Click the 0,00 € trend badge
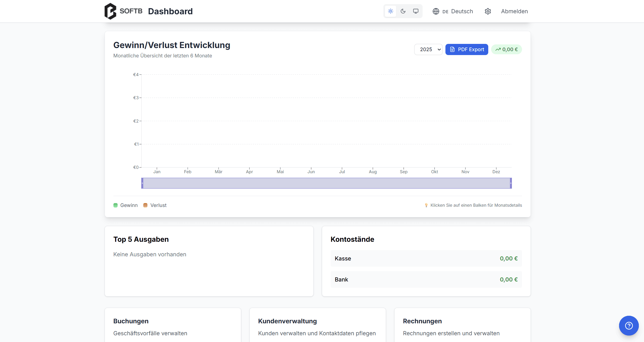 pyautogui.click(x=506, y=49)
